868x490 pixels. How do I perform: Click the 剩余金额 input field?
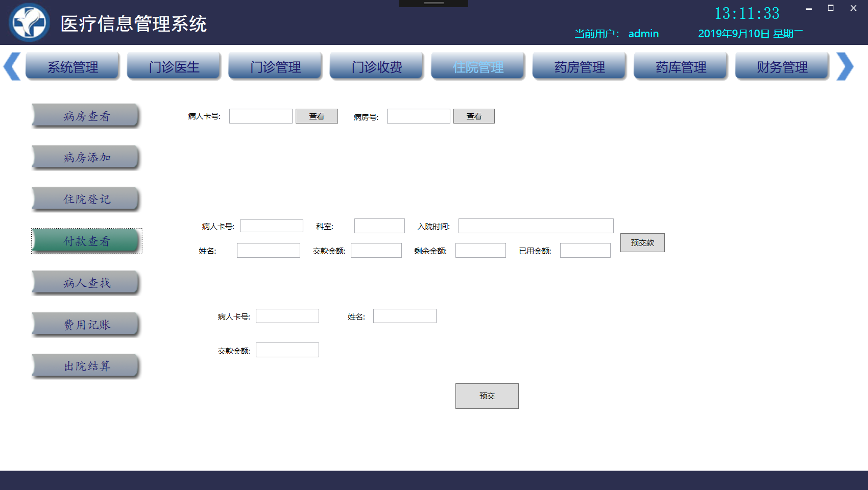[x=480, y=250]
